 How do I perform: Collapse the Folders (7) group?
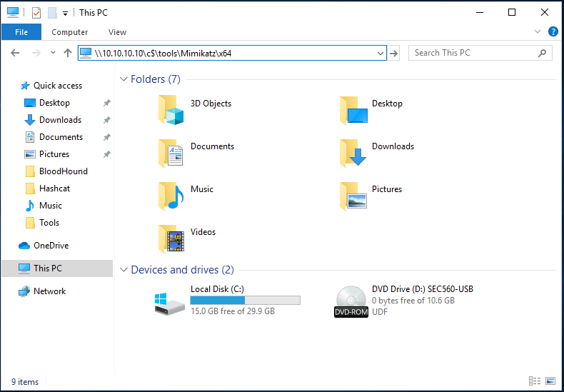(124, 79)
